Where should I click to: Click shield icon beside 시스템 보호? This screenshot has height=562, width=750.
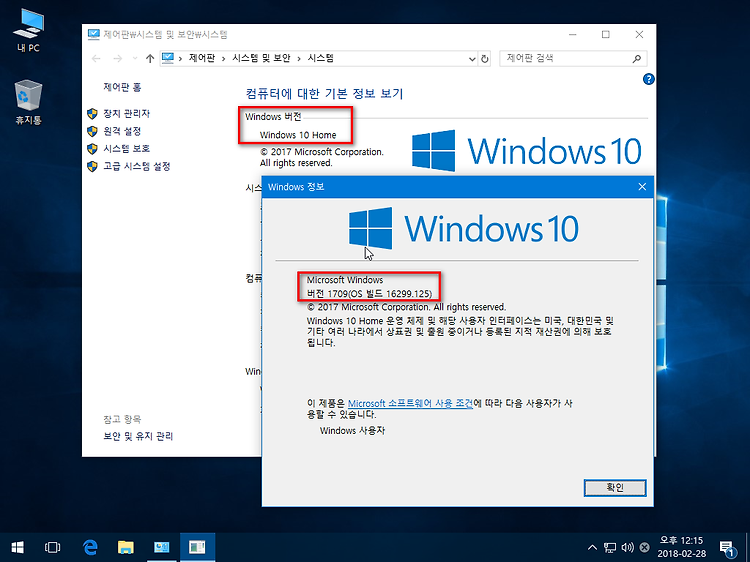coord(92,149)
